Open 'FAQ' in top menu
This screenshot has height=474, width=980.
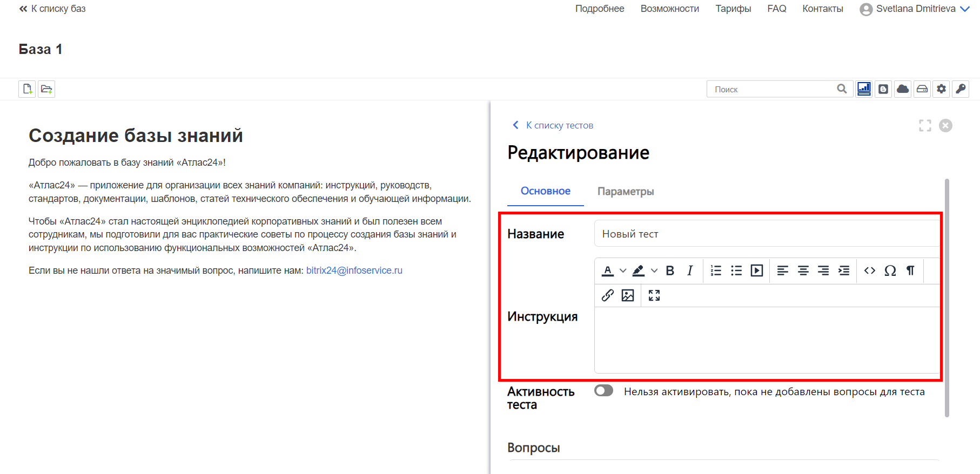[x=777, y=9]
